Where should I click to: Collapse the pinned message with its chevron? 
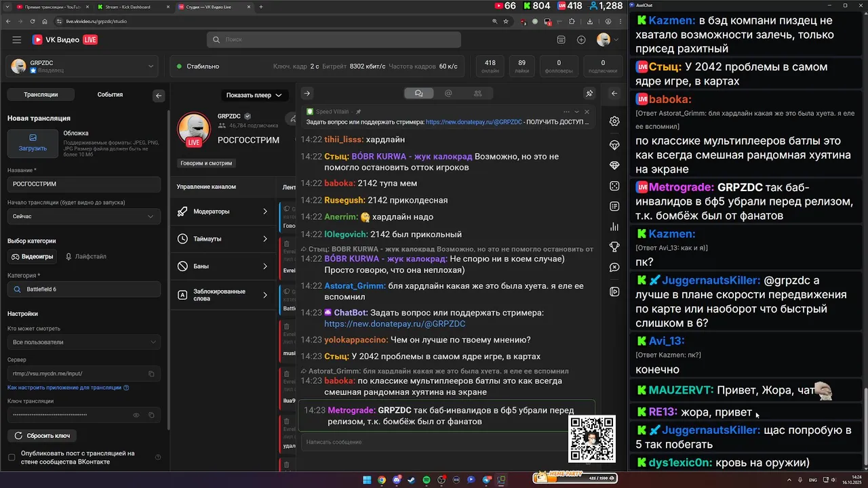[577, 112]
